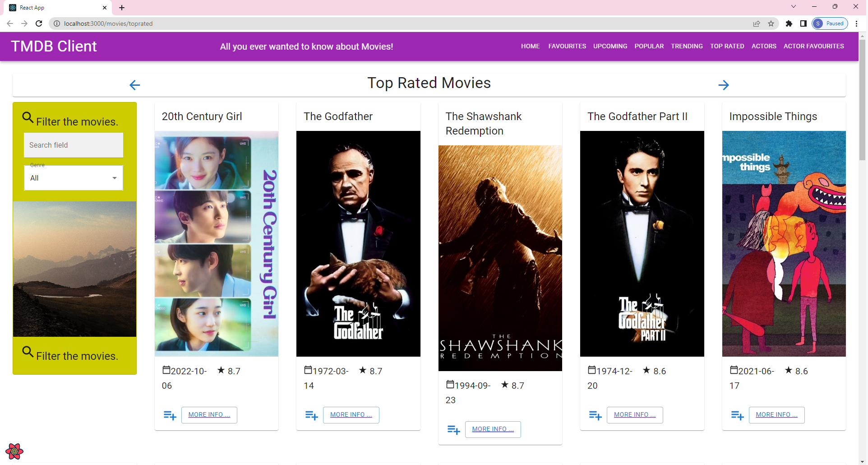
Task: Click The Godfather poster
Action: [x=358, y=244]
